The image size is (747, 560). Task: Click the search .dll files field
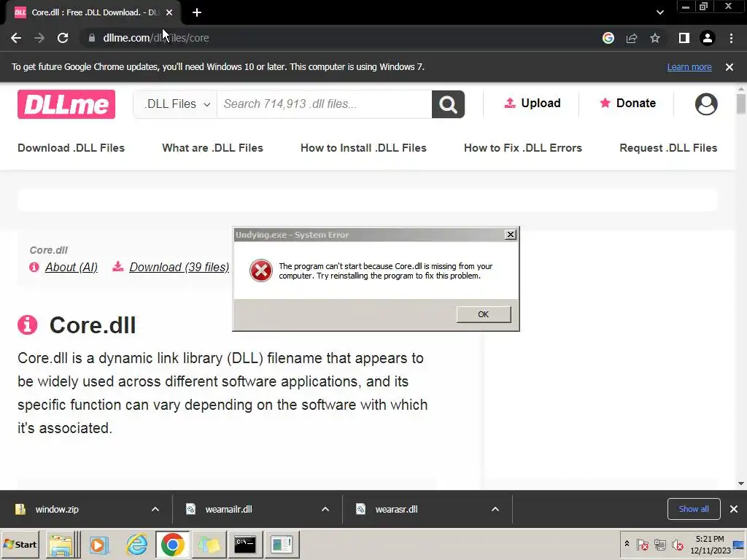pyautogui.click(x=325, y=104)
